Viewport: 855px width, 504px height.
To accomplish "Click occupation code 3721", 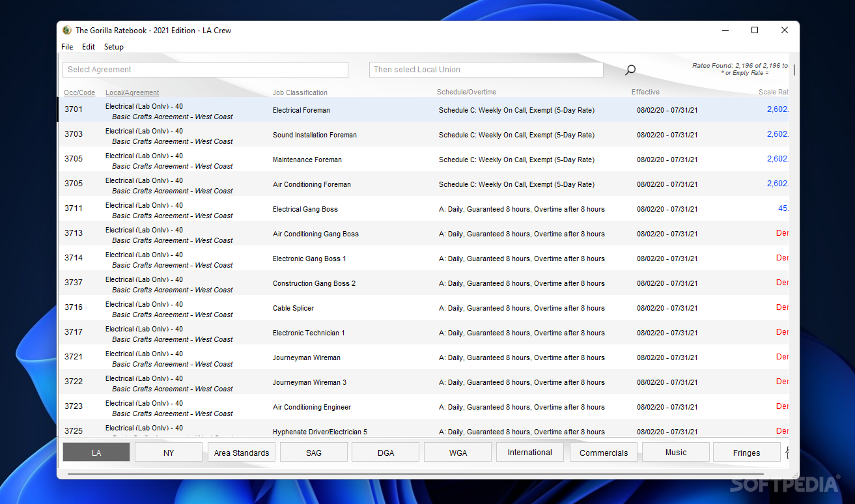I will [74, 357].
